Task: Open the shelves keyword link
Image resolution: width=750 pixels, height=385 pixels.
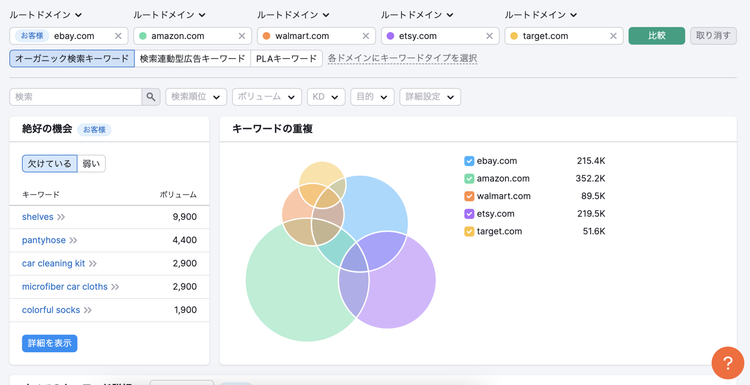Action: 38,217
